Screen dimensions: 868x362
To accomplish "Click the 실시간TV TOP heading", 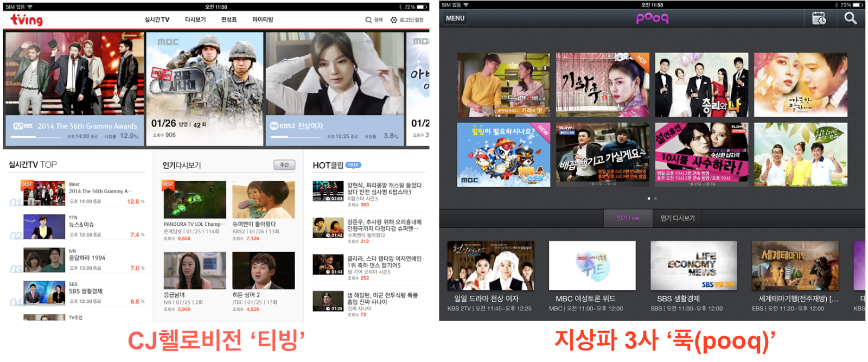I will (33, 164).
